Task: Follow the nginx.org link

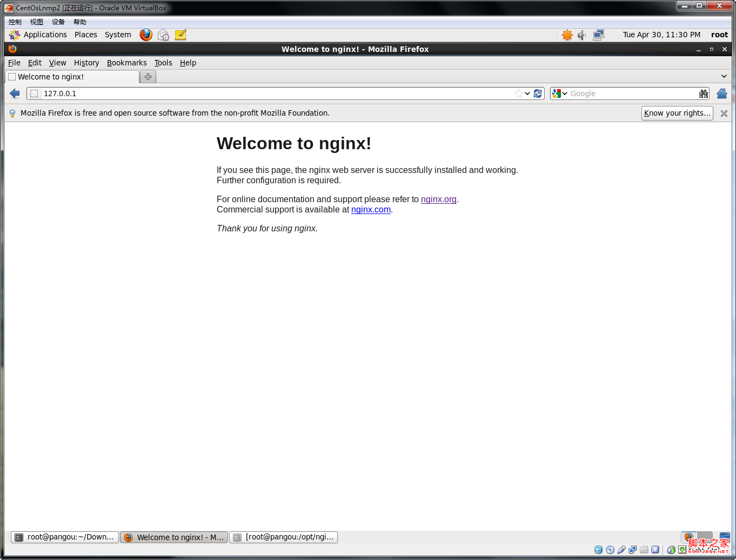Action: pyautogui.click(x=438, y=199)
